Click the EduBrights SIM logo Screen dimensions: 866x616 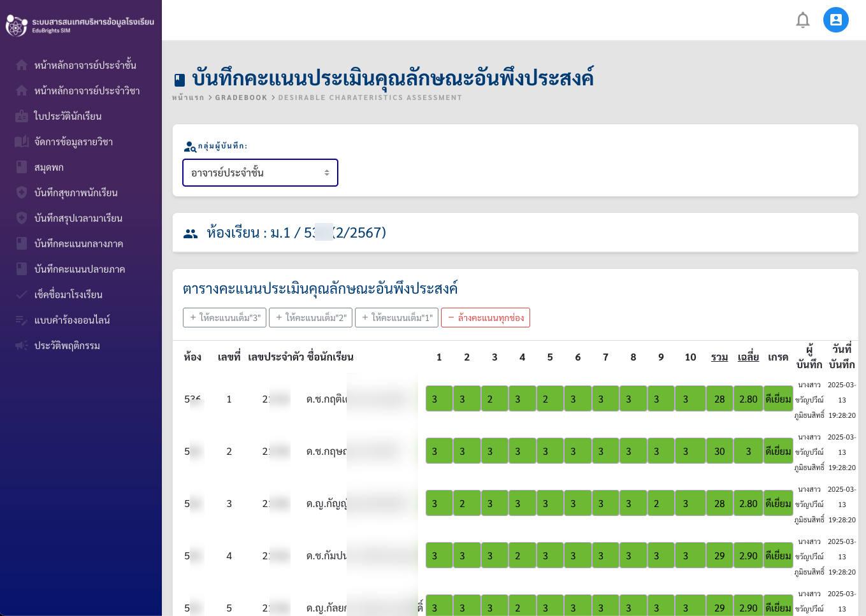(x=17, y=25)
